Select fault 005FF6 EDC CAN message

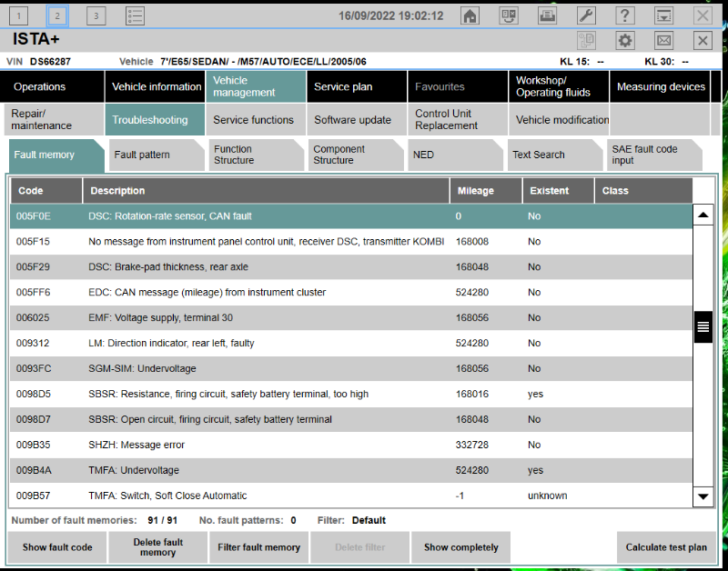coord(351,292)
